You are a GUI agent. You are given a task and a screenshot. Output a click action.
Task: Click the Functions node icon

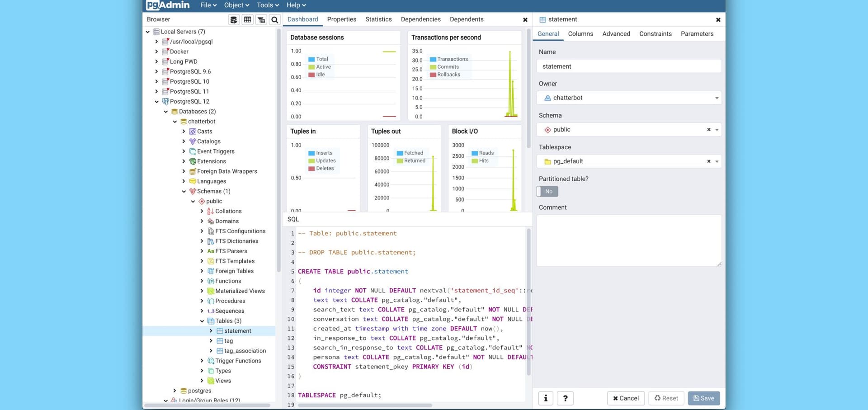[211, 281]
